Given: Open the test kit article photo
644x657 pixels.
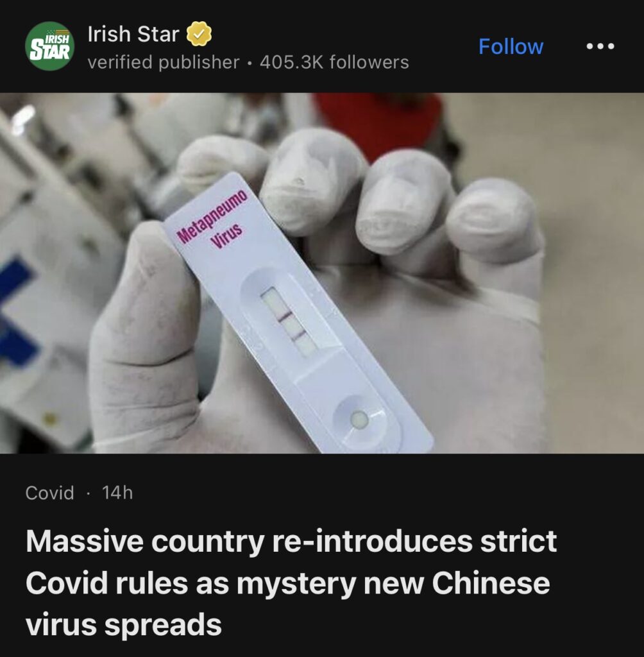Looking at the screenshot, I should coord(322,273).
